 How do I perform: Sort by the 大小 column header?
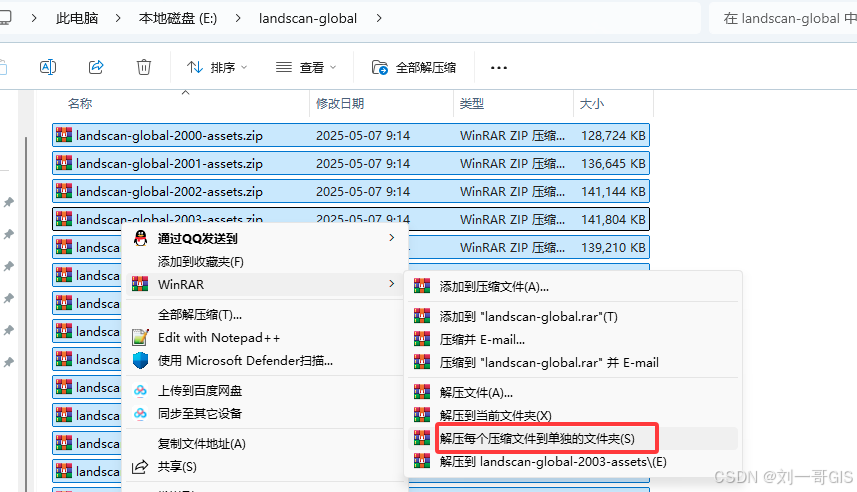click(x=592, y=103)
